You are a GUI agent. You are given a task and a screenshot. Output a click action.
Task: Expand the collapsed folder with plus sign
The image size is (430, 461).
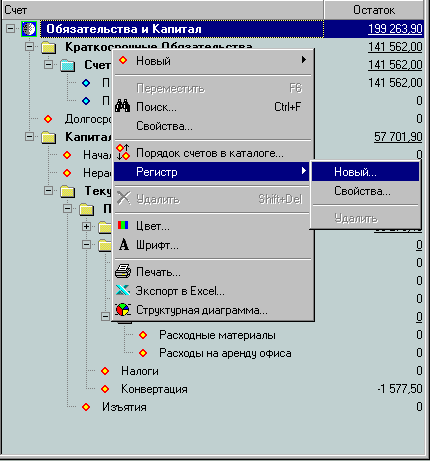86,227
